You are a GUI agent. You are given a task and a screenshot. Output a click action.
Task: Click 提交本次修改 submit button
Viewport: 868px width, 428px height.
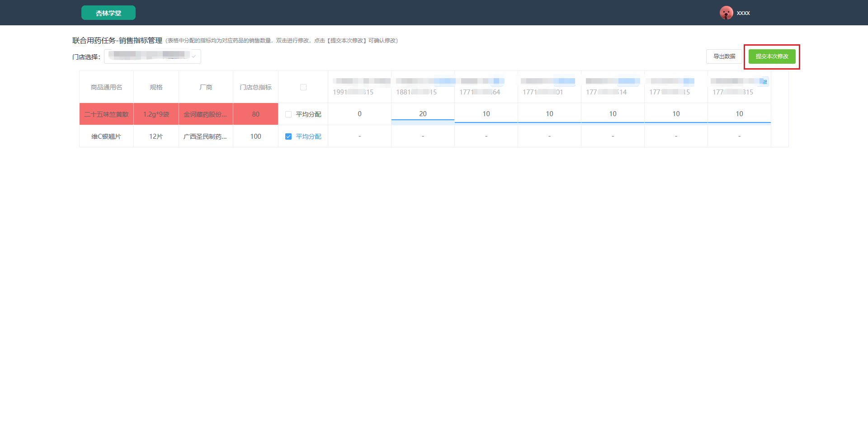pos(772,56)
